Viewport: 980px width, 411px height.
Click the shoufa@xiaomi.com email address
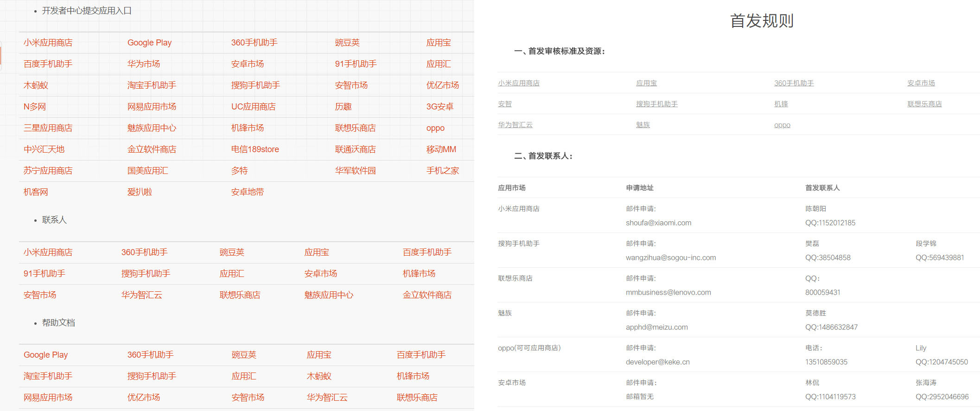pos(658,223)
